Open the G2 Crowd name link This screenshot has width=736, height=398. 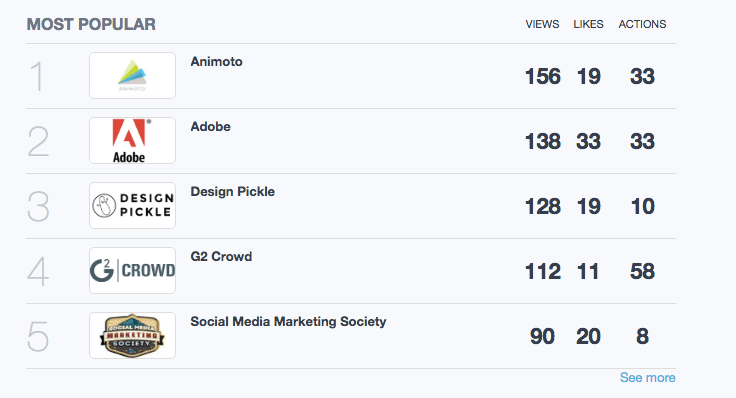[221, 256]
